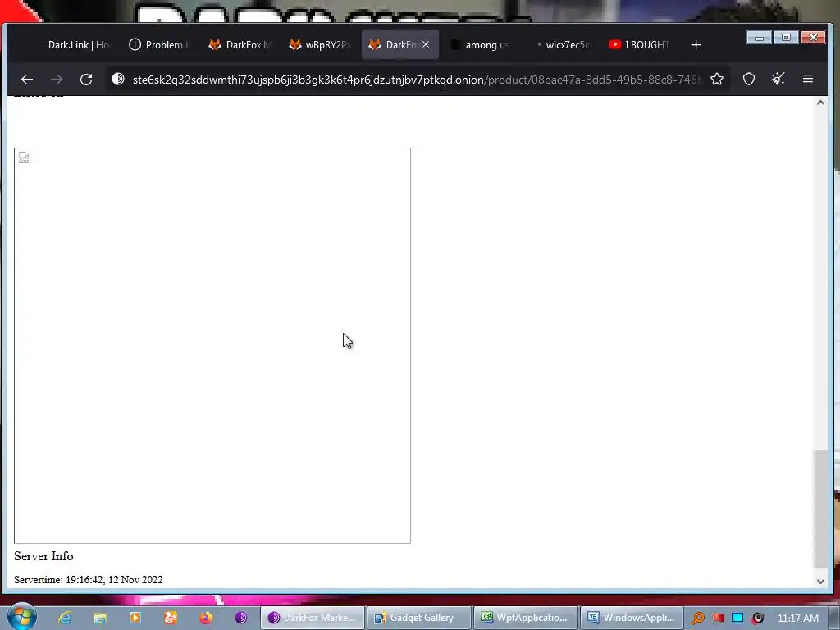Image resolution: width=840 pixels, height=630 pixels.
Task: Open UC Browser icon on taskbar
Action: 171,618
